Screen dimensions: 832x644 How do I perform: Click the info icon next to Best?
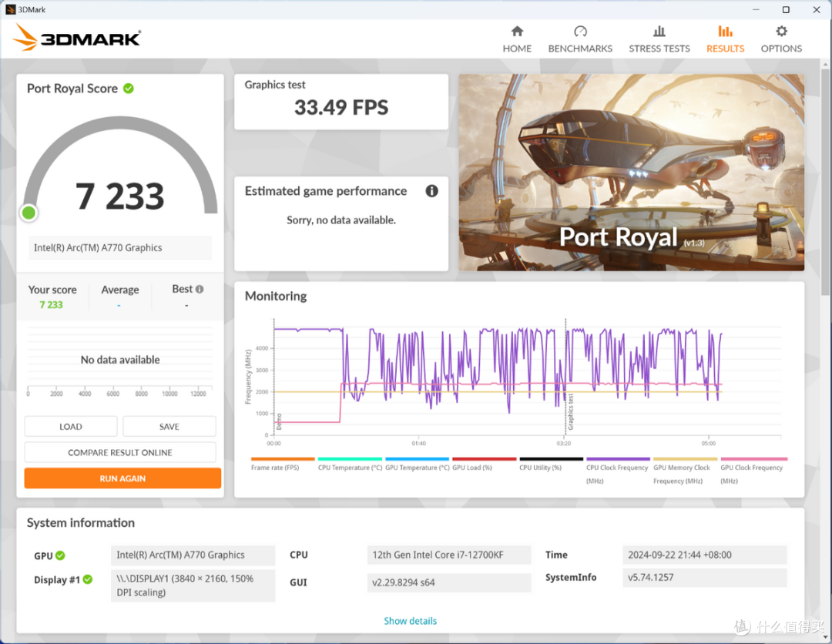click(x=200, y=290)
